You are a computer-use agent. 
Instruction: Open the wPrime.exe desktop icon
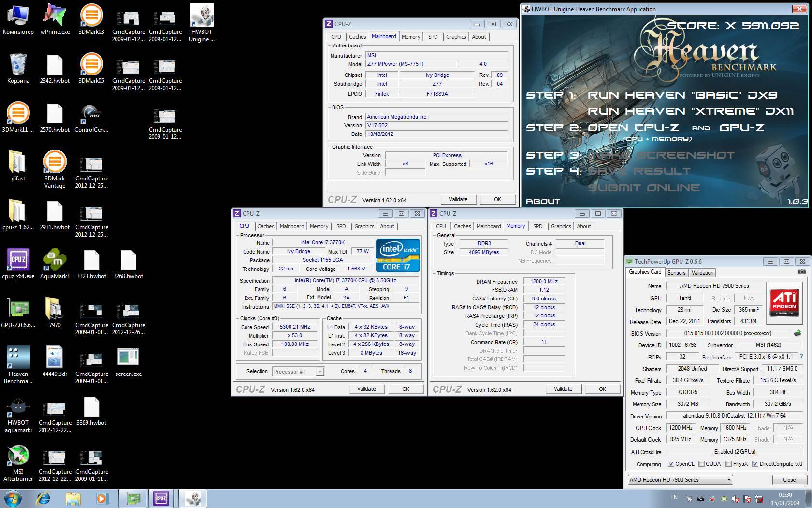55,19
